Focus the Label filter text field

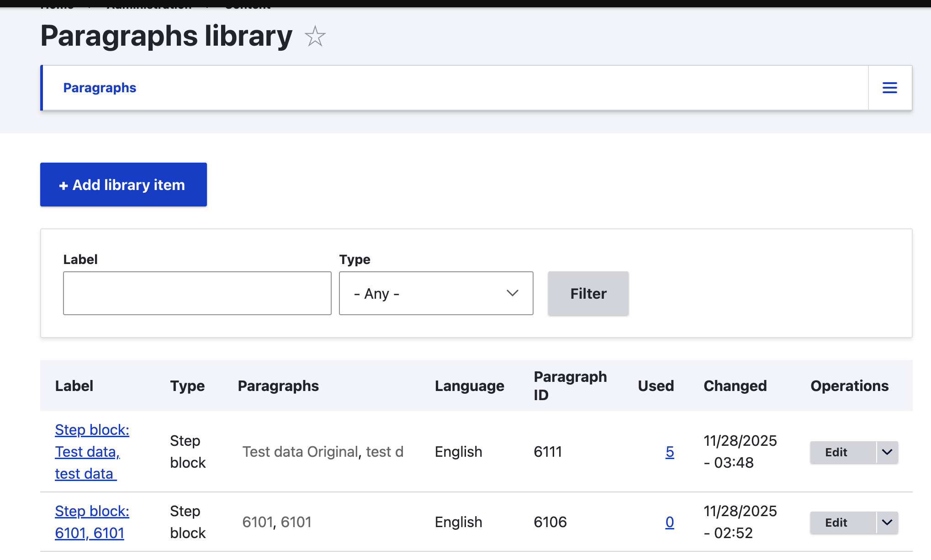point(197,293)
